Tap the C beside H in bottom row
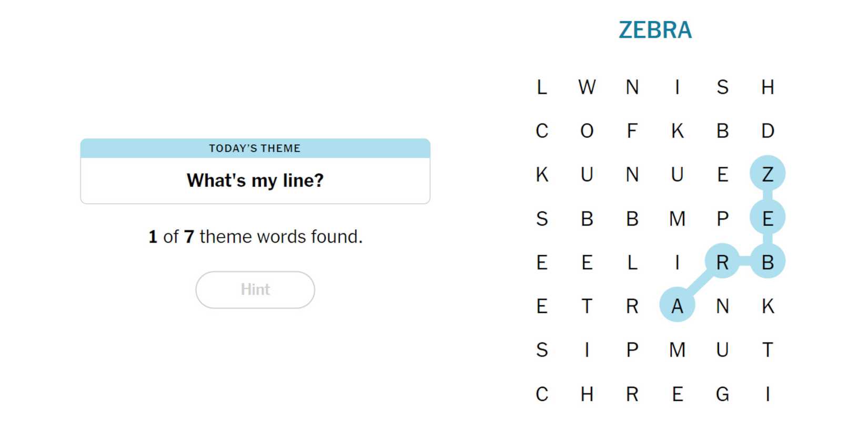Screen dimensions: 868x434 (x=542, y=393)
